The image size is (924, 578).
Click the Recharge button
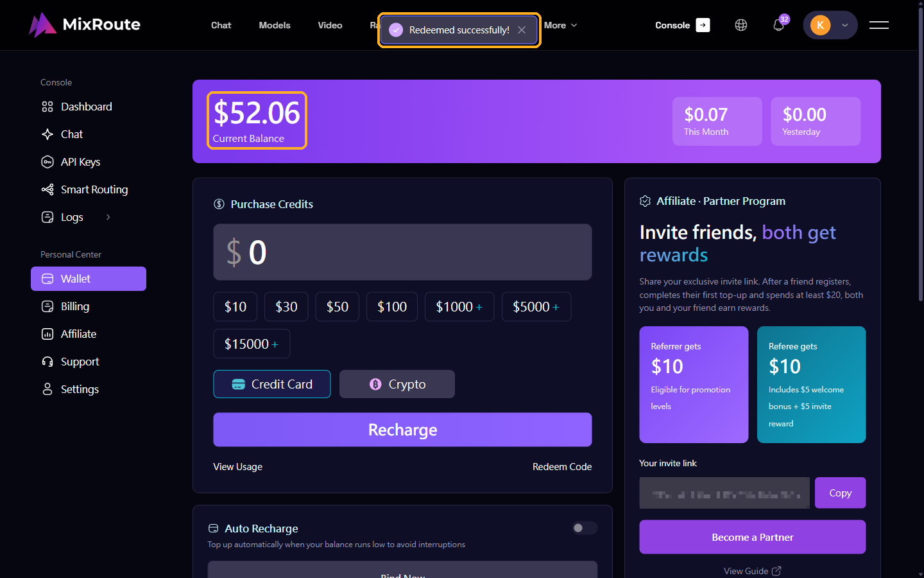402,430
